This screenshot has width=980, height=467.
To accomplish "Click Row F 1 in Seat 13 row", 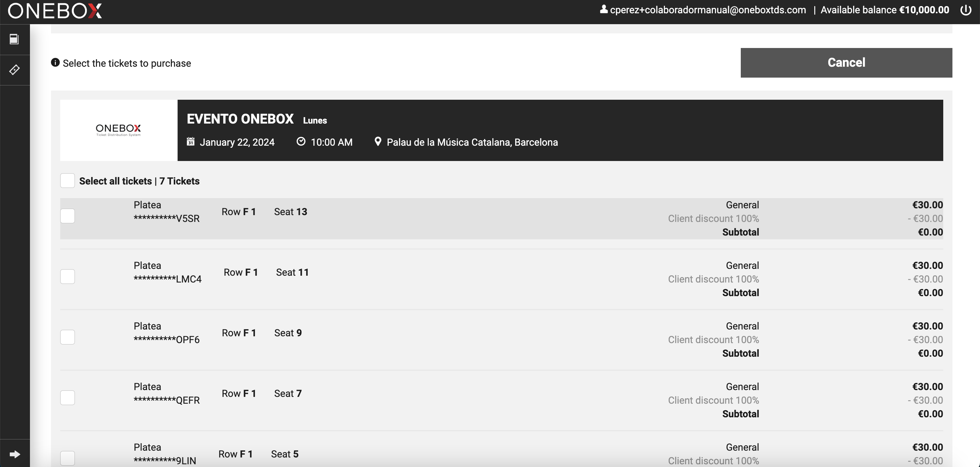I will pos(239,212).
